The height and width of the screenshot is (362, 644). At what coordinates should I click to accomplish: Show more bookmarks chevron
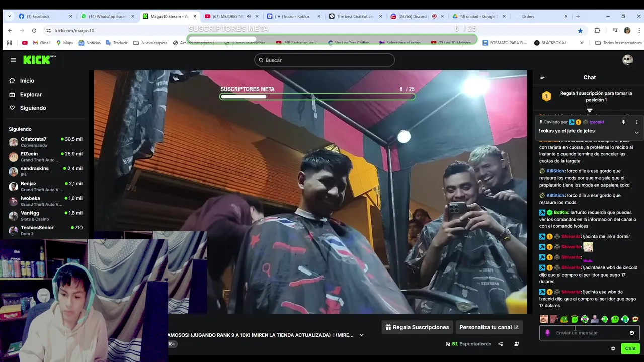click(582, 43)
